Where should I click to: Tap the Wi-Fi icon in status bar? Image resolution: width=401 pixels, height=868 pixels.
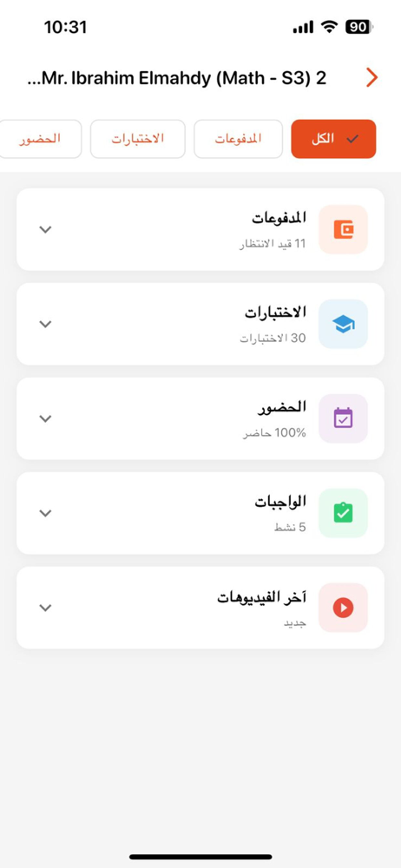[331, 27]
